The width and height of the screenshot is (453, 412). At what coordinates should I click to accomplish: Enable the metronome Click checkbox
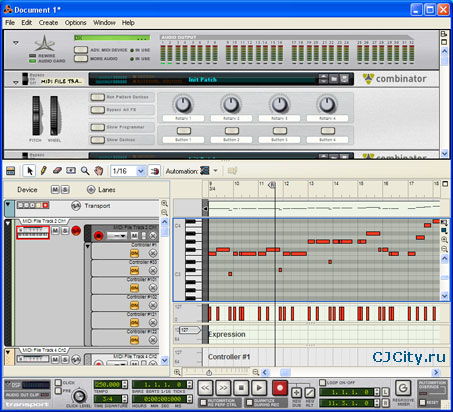(x=58, y=382)
